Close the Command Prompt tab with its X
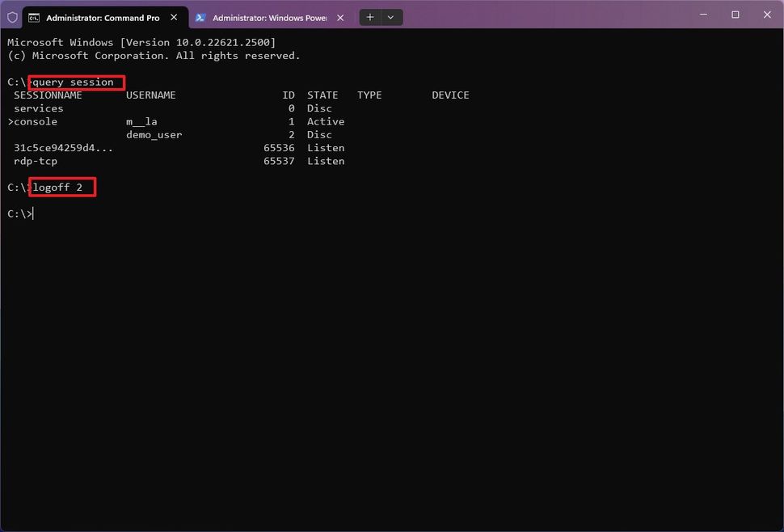Image resolution: width=784 pixels, height=532 pixels. pyautogui.click(x=174, y=16)
